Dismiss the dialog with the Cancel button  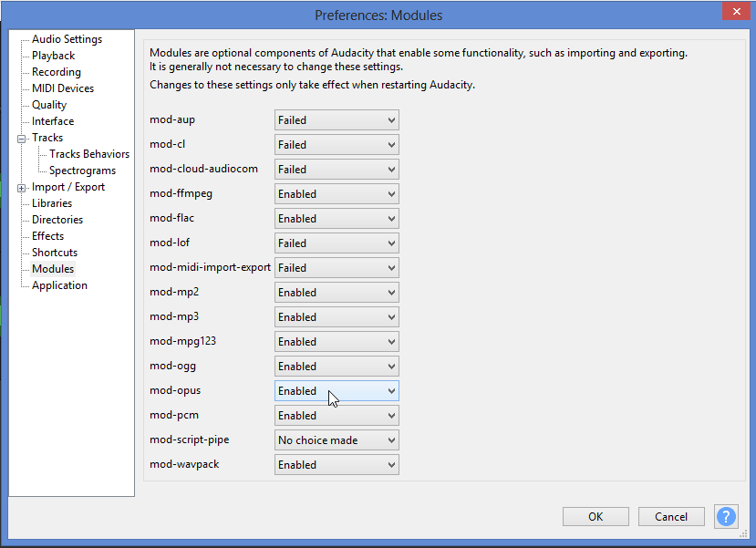[x=671, y=516]
